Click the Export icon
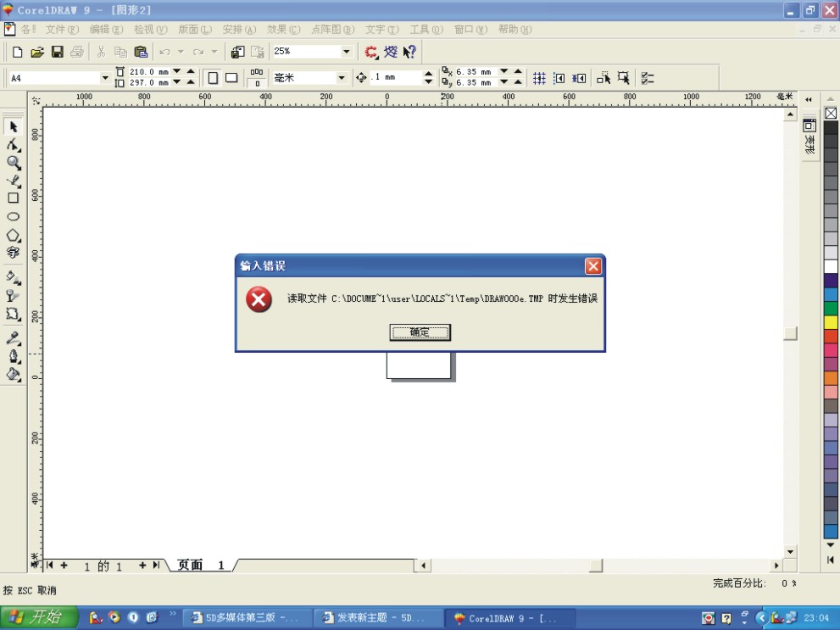840x630 pixels. point(258,52)
